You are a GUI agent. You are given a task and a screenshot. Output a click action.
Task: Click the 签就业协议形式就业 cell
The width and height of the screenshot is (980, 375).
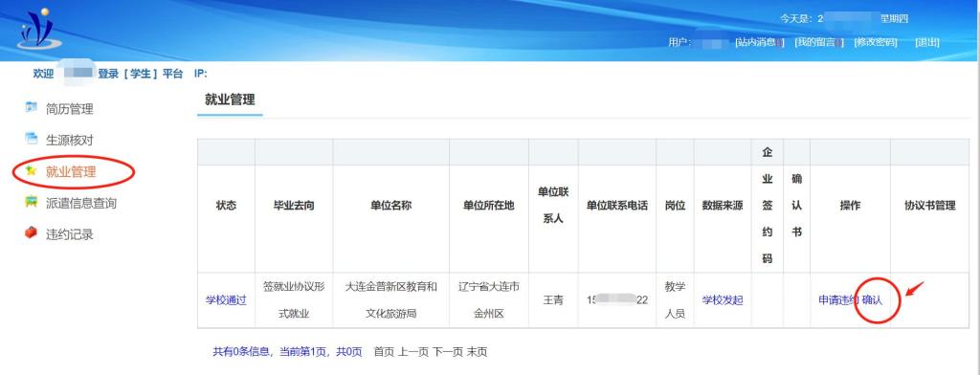pos(294,300)
